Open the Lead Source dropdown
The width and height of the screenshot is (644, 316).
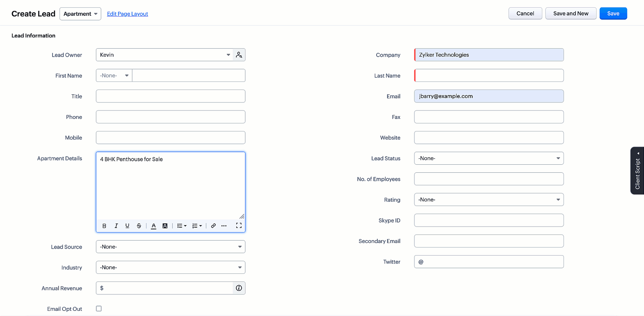[x=170, y=247]
